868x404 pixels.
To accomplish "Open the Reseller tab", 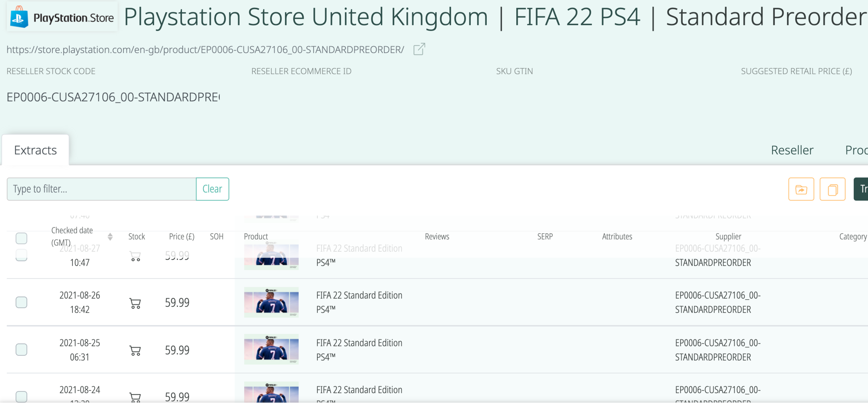I will 792,150.
